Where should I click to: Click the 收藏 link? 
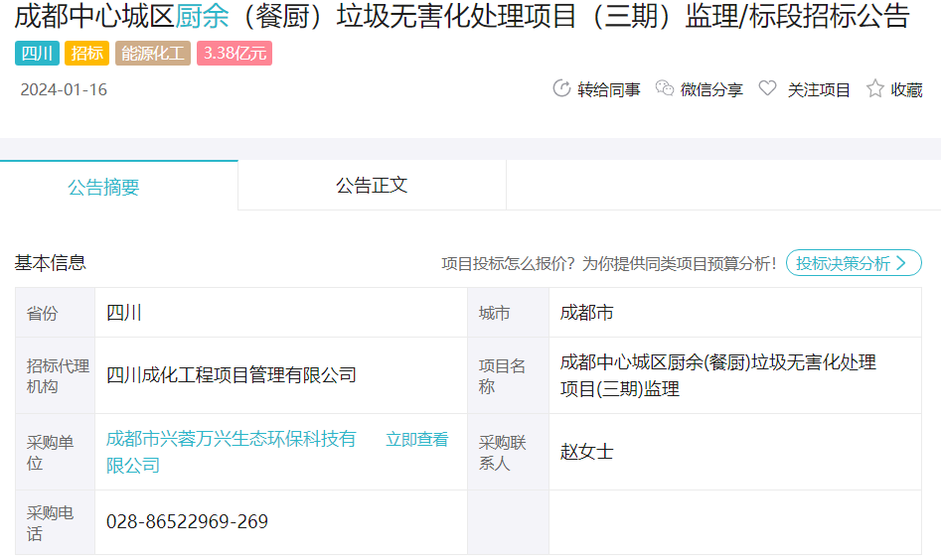(906, 90)
